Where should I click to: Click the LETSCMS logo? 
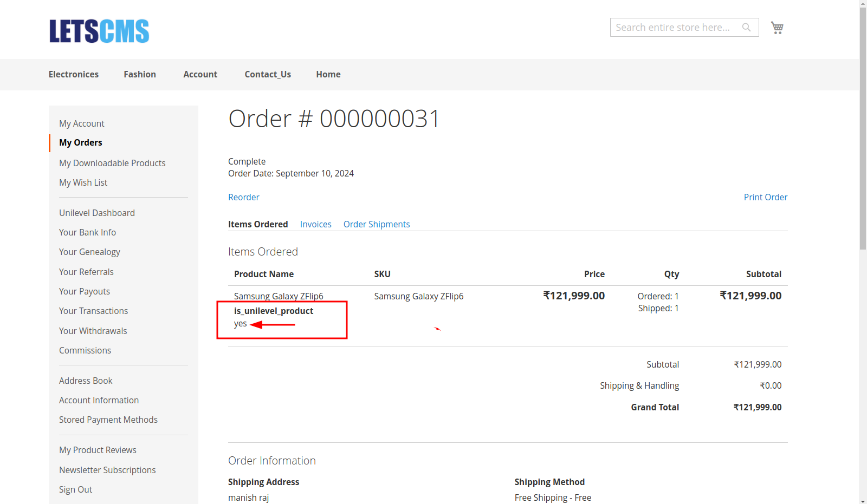pos(99,31)
